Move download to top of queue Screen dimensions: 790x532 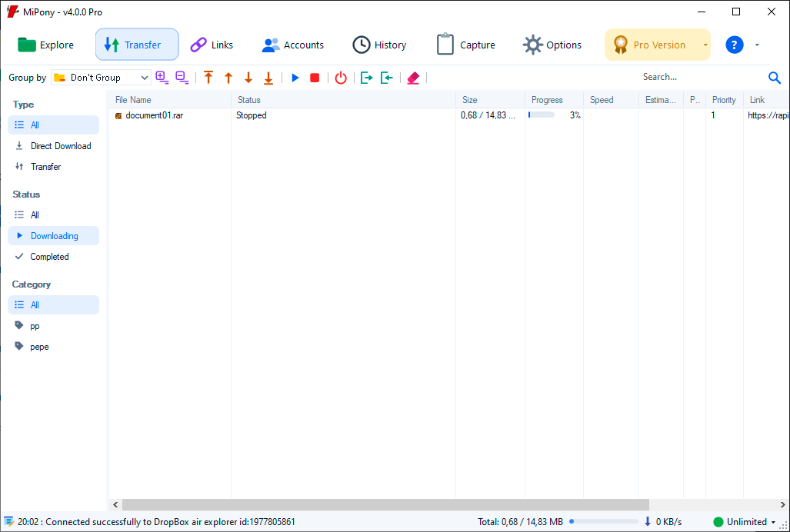pos(208,78)
